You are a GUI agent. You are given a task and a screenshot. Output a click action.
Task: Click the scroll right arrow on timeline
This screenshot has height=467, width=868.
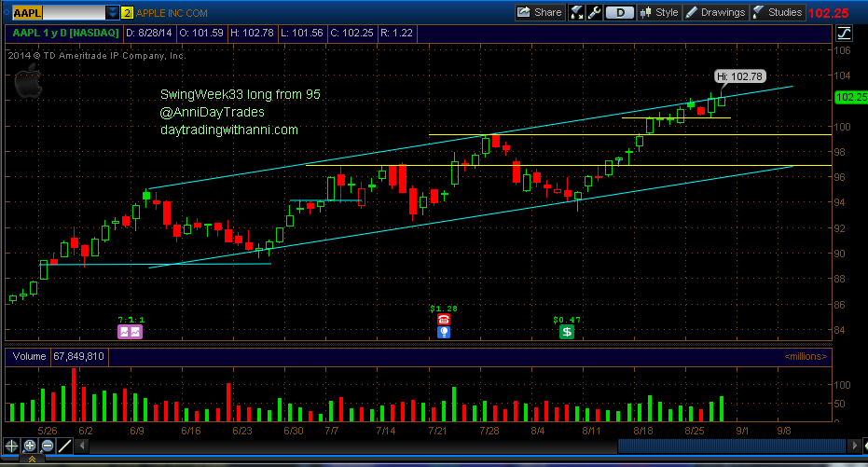click(x=855, y=446)
